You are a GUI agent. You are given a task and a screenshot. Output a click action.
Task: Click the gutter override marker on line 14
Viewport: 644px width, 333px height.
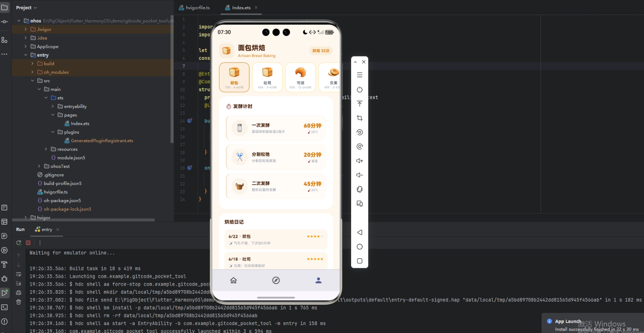[190, 121]
